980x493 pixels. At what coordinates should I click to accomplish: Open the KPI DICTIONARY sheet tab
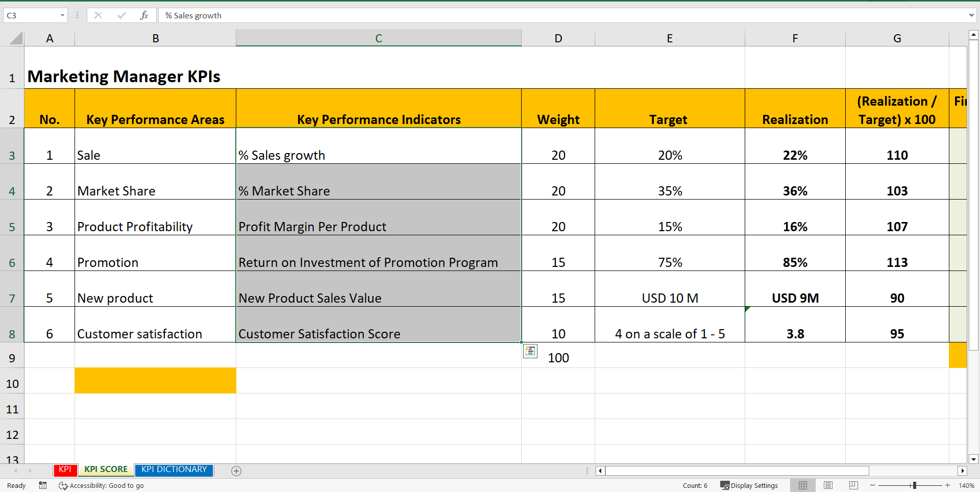pyautogui.click(x=174, y=470)
